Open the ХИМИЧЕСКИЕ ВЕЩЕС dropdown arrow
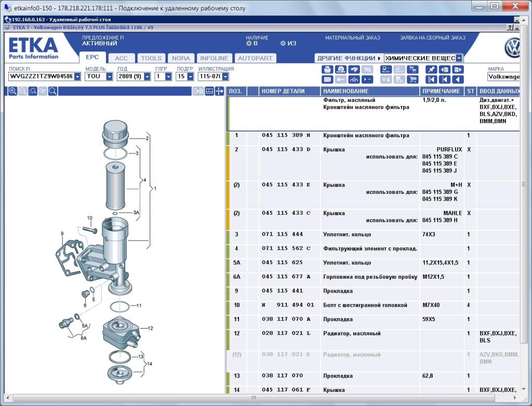The width and height of the screenshot is (532, 406). [x=459, y=58]
